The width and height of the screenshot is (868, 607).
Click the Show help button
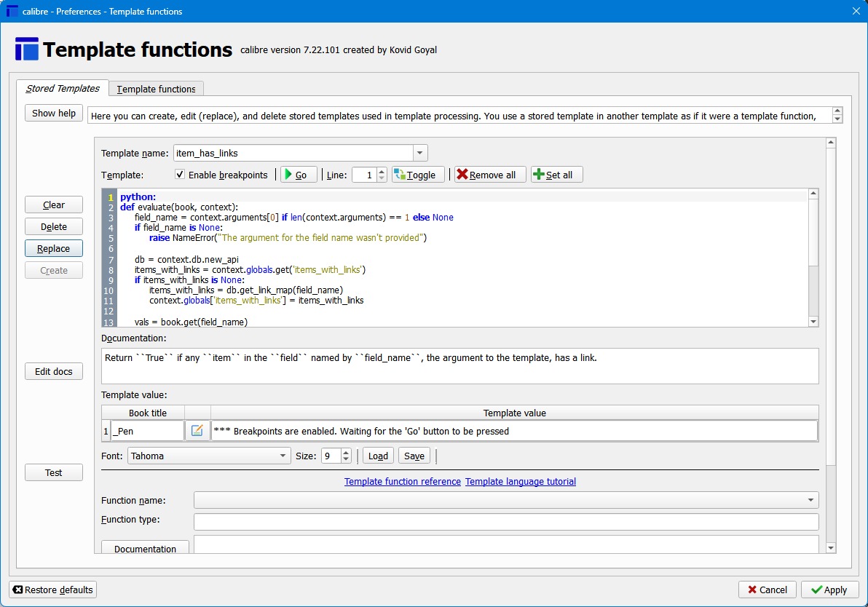coord(54,113)
